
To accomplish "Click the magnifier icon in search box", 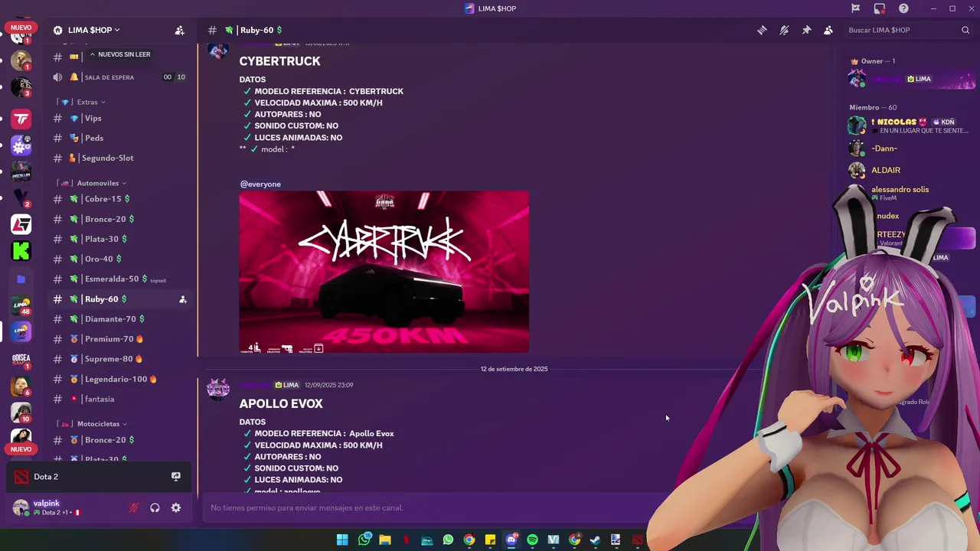I will tap(965, 30).
